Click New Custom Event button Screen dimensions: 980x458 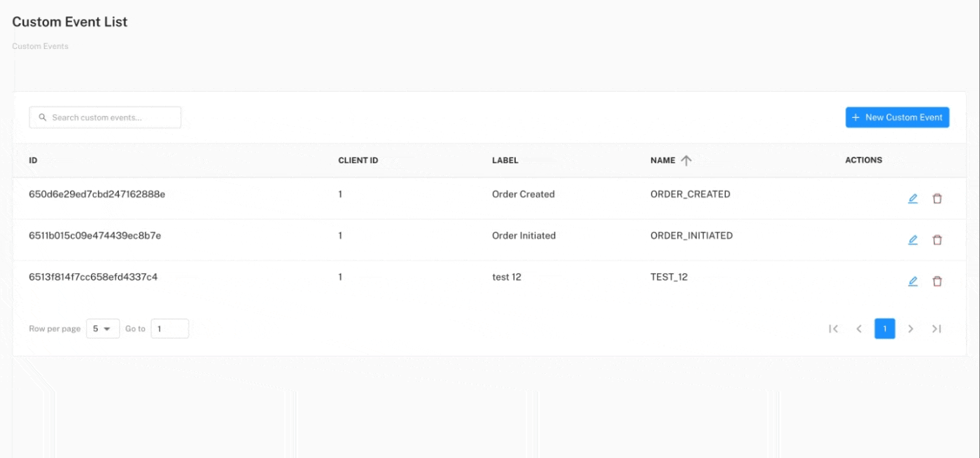coord(897,118)
